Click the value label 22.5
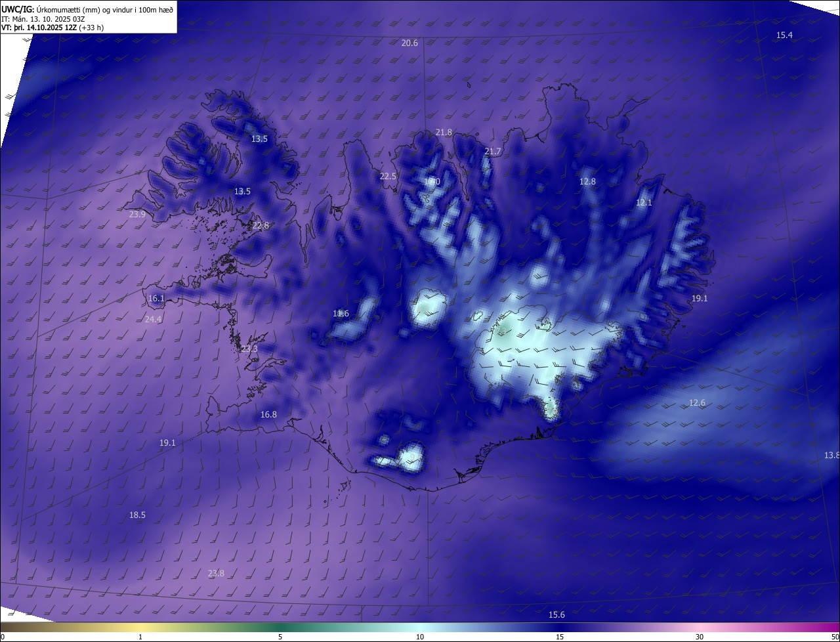 pos(388,176)
